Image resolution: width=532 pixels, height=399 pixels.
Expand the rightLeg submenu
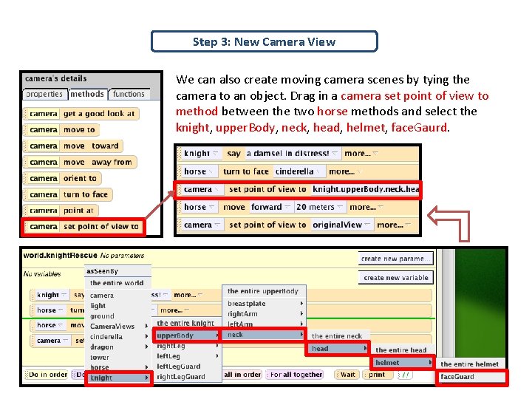[187, 346]
